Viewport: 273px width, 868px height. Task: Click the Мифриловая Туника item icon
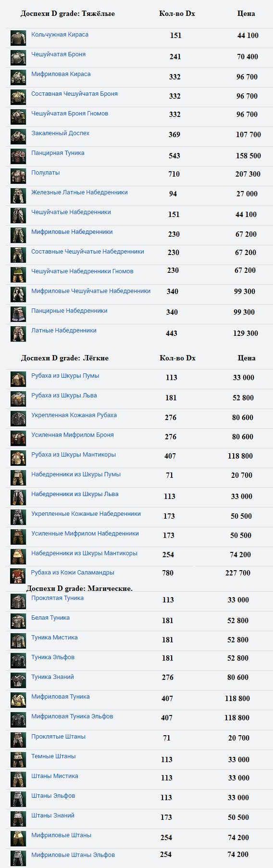point(18,700)
